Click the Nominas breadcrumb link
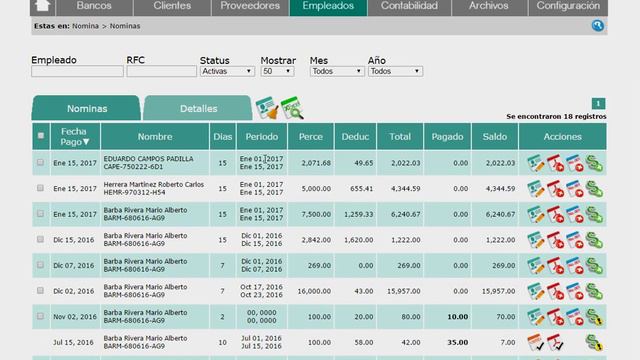 pyautogui.click(x=125, y=26)
